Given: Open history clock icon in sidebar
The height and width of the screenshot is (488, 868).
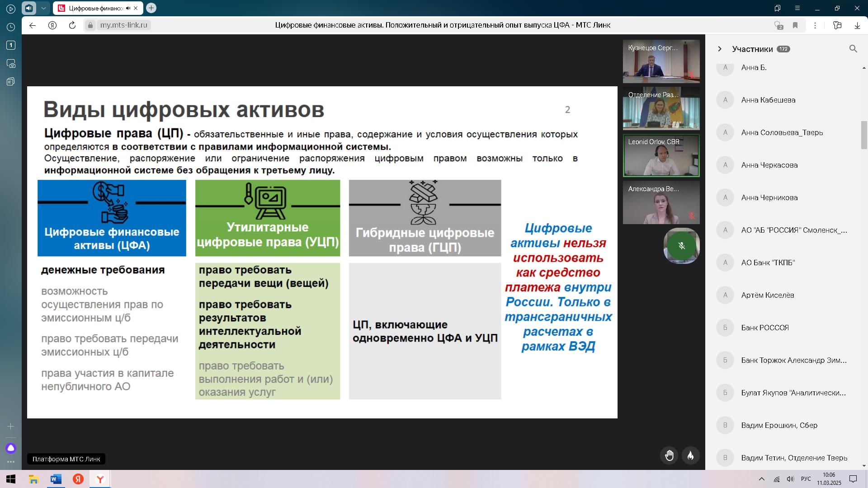Looking at the screenshot, I should tap(11, 27).
